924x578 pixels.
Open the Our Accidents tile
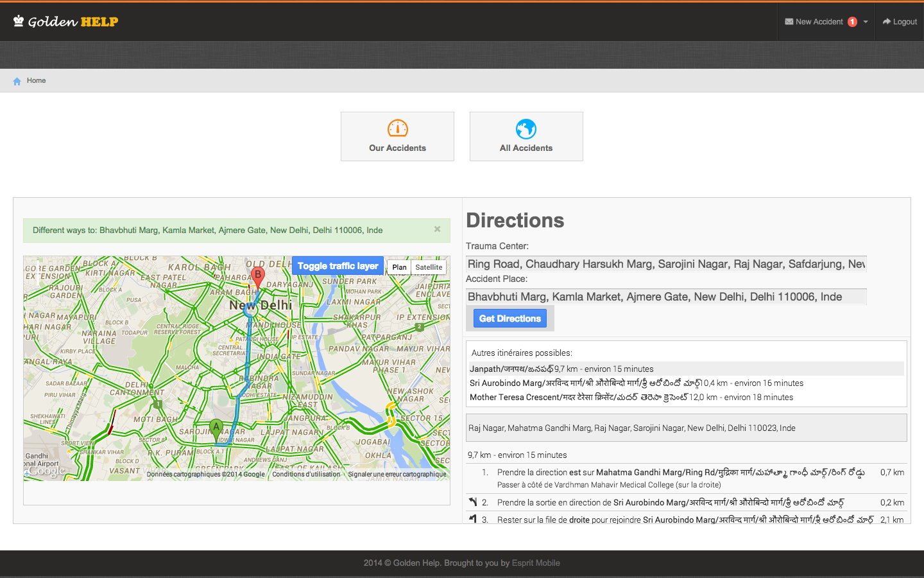[x=397, y=136]
